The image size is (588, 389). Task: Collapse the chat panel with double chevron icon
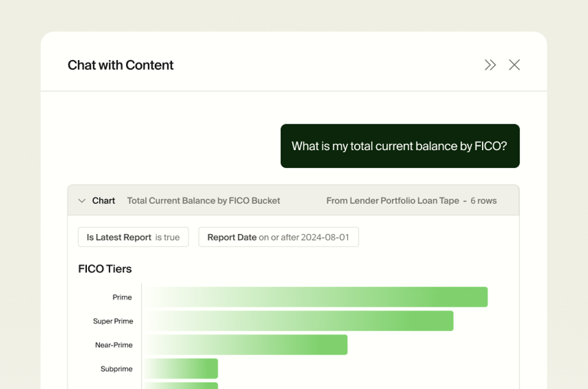(x=490, y=65)
